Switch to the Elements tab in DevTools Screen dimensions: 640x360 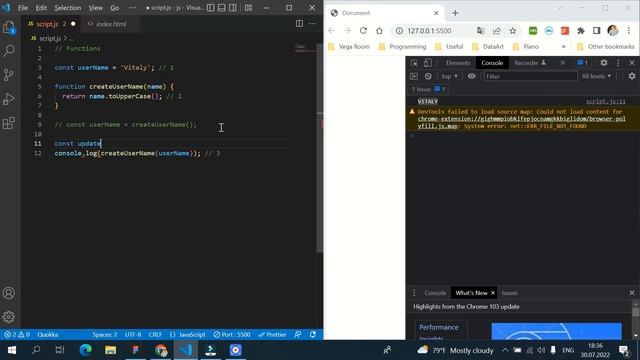pos(458,63)
